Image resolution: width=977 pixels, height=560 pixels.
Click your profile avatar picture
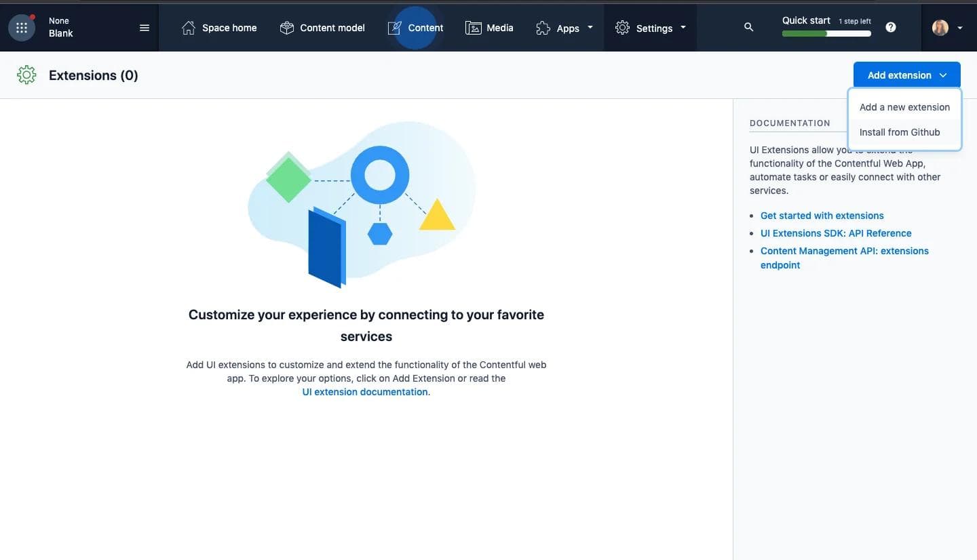[940, 27]
